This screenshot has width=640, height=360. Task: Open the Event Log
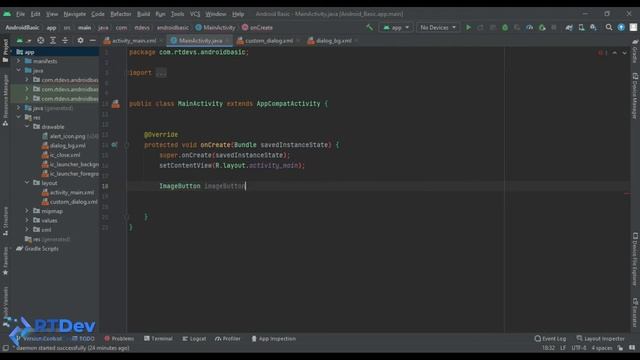[550, 339]
